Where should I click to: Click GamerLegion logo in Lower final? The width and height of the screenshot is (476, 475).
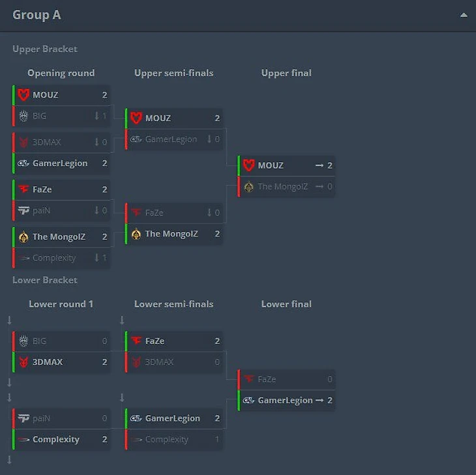(248, 400)
